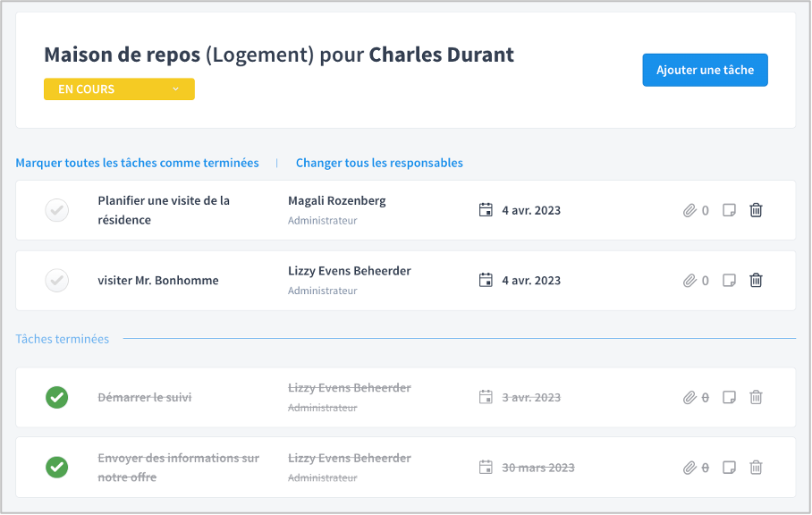This screenshot has width=812, height=515.
Task: Delete the "Planifier une visite" task
Action: click(x=756, y=210)
